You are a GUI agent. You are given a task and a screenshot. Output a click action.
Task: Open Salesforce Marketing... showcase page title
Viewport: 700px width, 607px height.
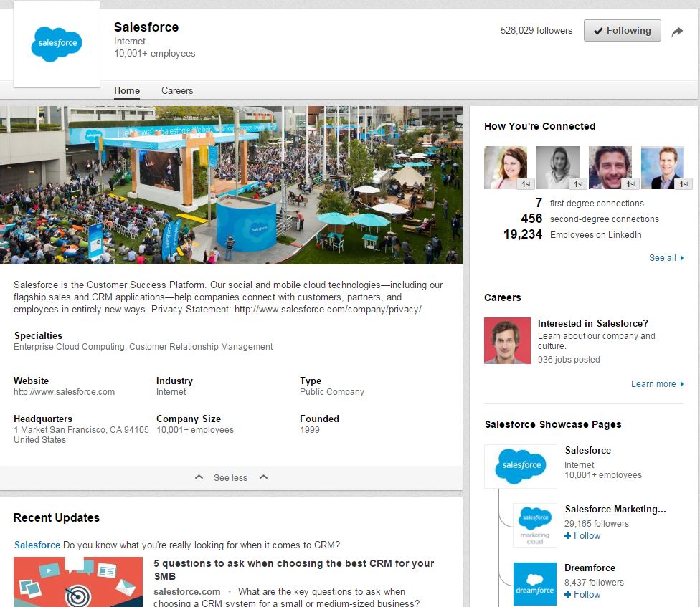pyautogui.click(x=615, y=510)
